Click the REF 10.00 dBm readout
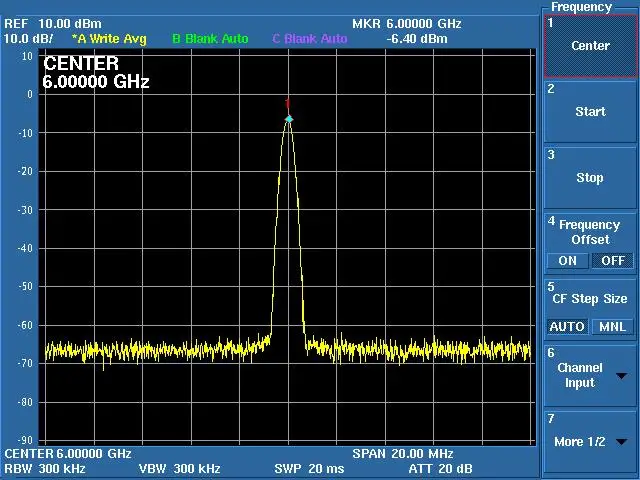The height and width of the screenshot is (480, 640). [x=53, y=24]
